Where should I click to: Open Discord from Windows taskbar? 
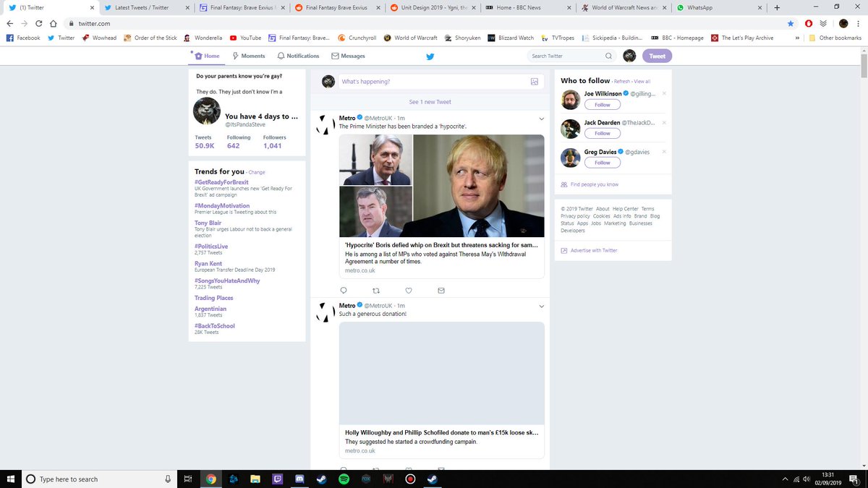pyautogui.click(x=299, y=479)
